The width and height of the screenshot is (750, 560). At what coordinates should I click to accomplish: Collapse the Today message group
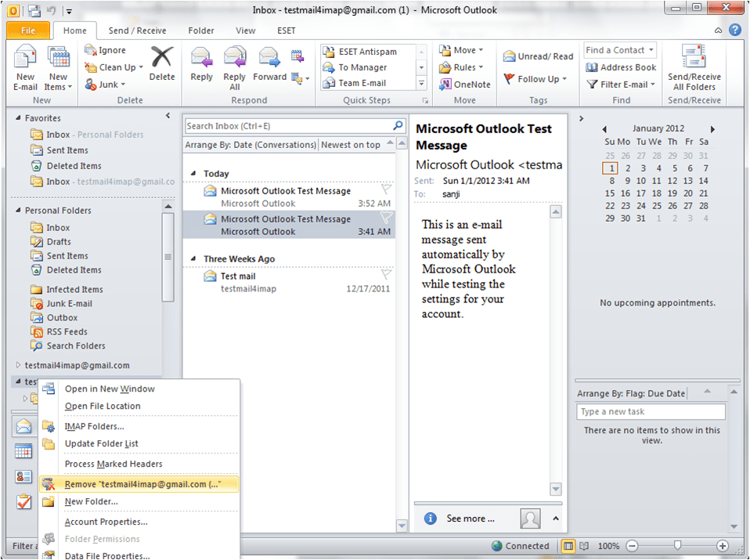tap(193, 173)
